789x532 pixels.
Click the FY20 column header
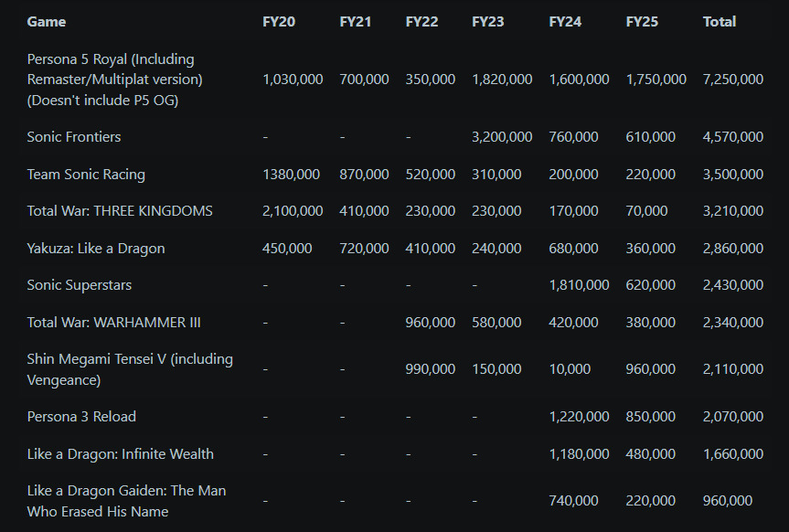(279, 22)
